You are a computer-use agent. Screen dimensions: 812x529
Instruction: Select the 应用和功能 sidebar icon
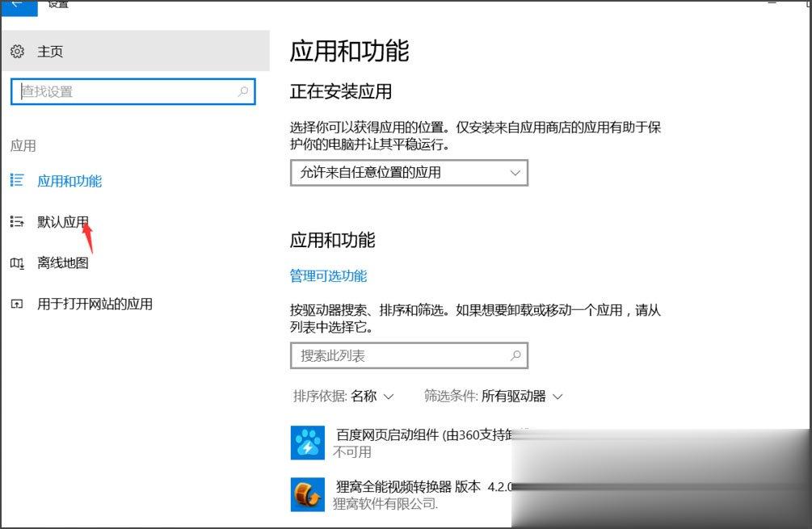(17, 181)
